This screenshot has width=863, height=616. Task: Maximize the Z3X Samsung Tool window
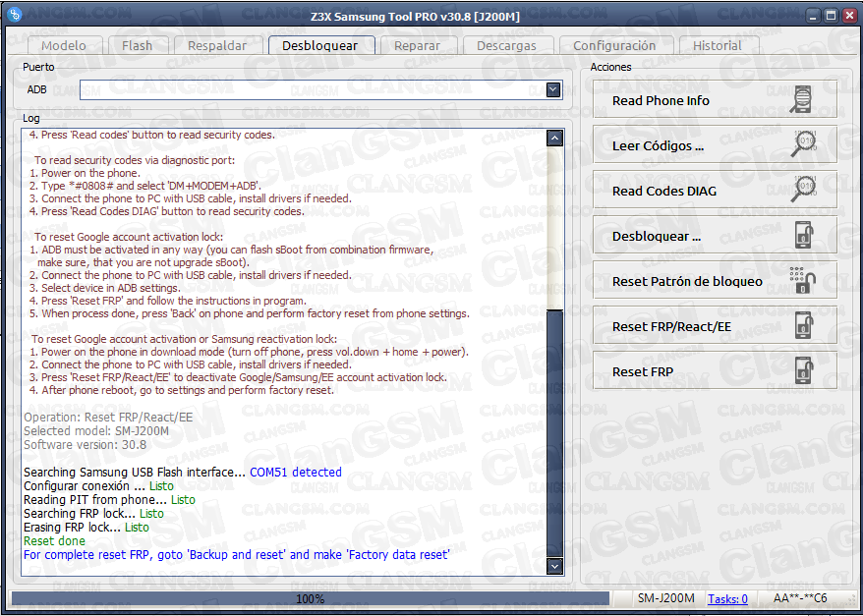click(832, 16)
